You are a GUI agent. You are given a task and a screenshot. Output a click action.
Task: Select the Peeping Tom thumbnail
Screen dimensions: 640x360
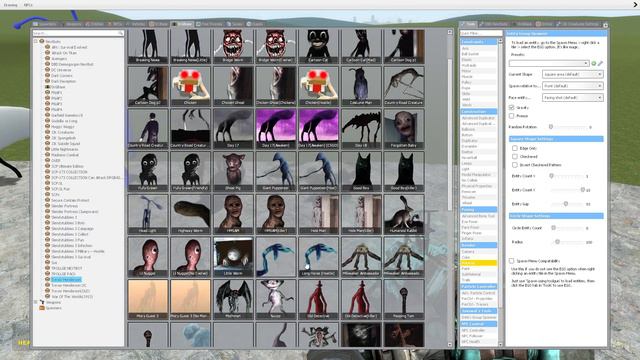404,299
